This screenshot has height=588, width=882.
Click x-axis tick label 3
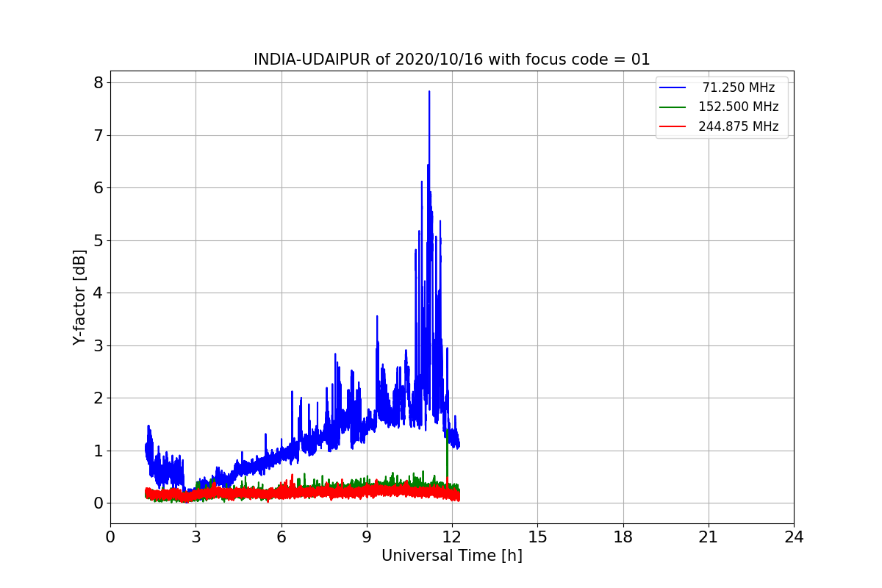pyautogui.click(x=196, y=537)
